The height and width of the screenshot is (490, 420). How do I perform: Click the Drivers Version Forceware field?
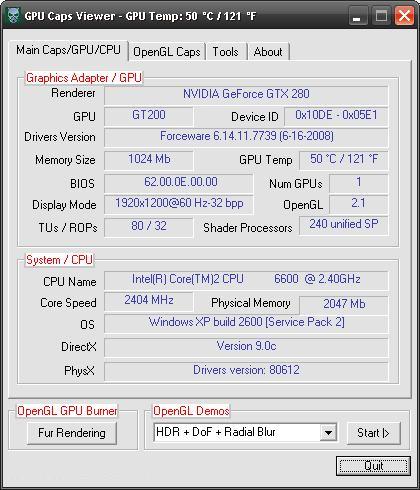tap(246, 137)
